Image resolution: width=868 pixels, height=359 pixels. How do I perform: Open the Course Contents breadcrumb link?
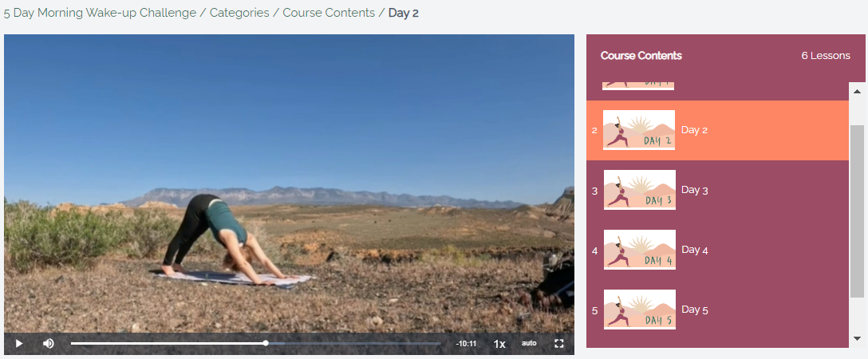pyautogui.click(x=329, y=13)
